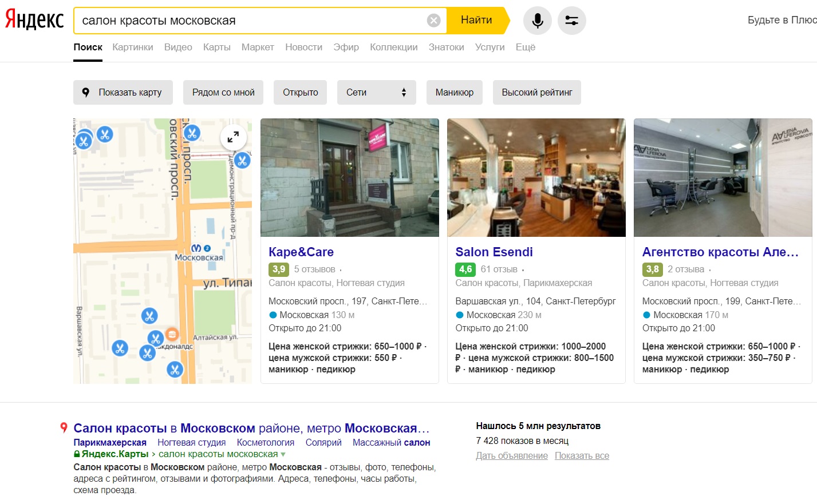Screen dimensions: 817x504
Task: Enable the Рядом со мной filter
Action: point(223,92)
